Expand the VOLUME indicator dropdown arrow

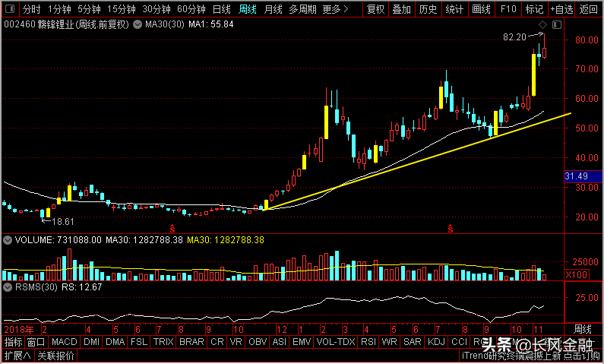point(8,240)
